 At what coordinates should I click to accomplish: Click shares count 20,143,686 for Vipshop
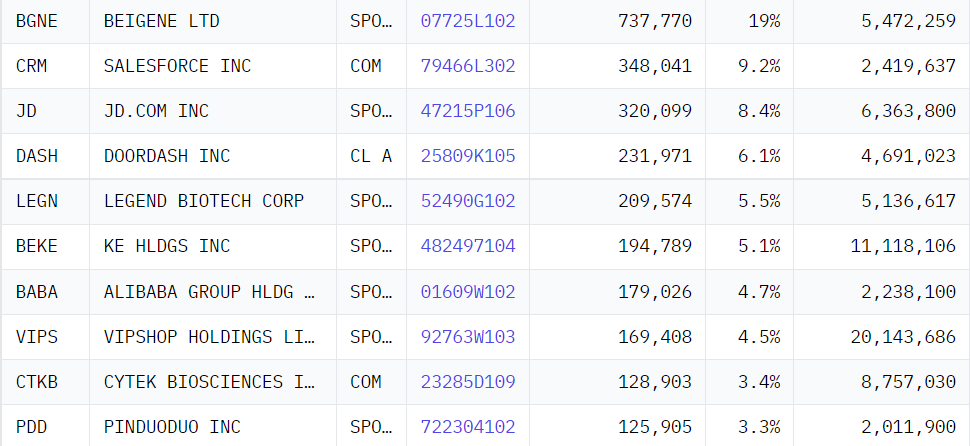click(x=903, y=337)
